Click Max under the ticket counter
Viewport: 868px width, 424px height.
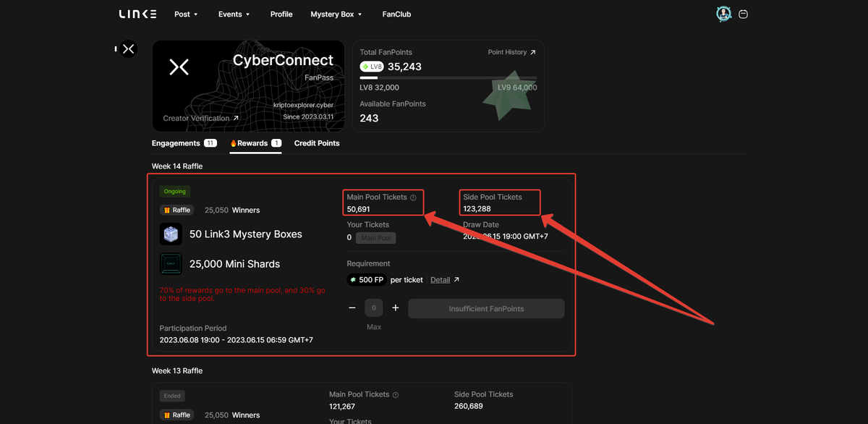374,327
